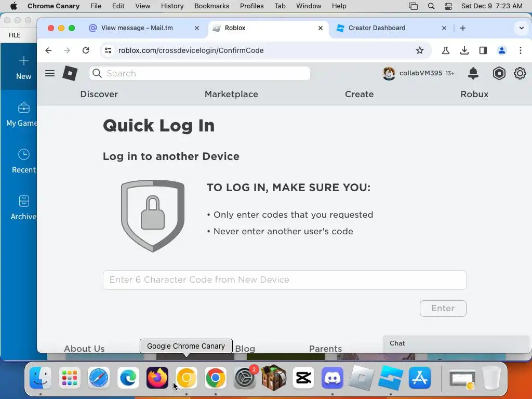Open CapCut from the Dock
Viewport: 532px width, 399px height.
[303, 378]
